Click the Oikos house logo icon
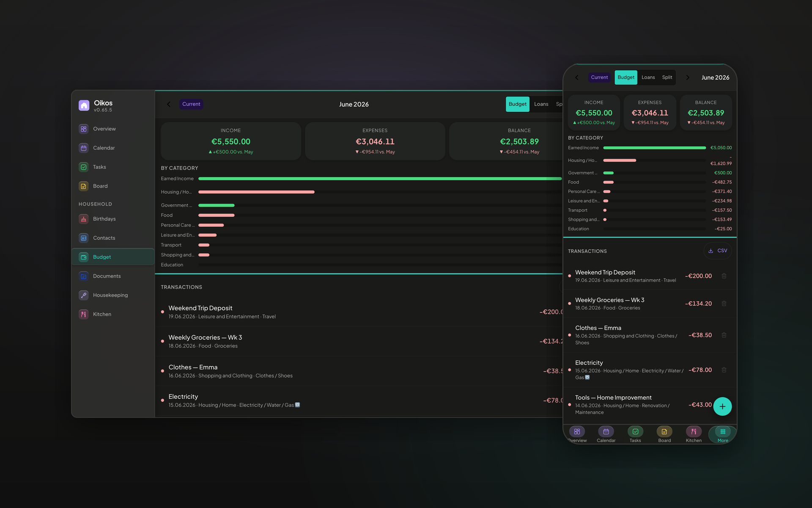This screenshot has height=508, width=812. tap(84, 105)
